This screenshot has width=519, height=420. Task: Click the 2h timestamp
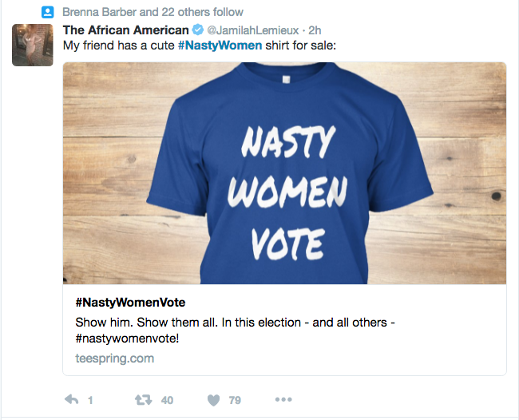[x=315, y=30]
